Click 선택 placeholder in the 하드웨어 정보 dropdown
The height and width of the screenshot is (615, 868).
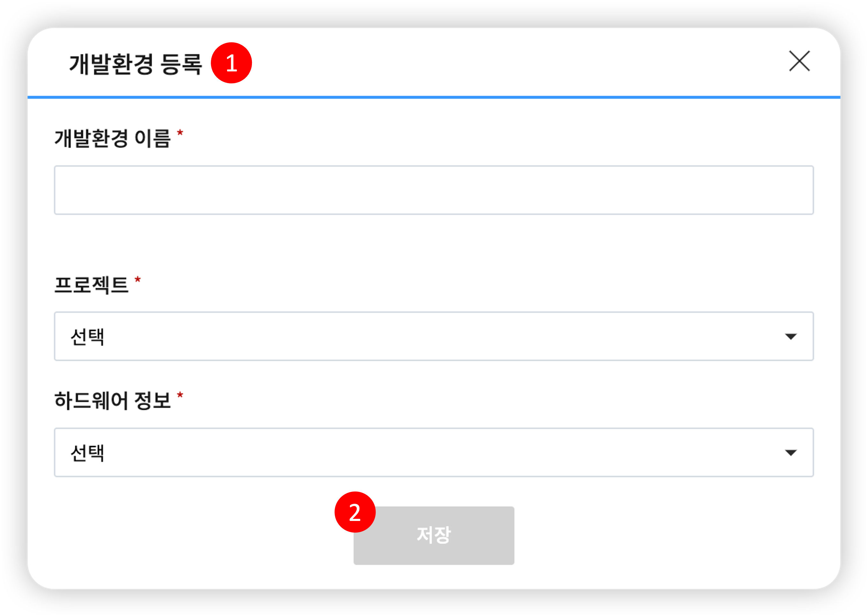(x=87, y=452)
